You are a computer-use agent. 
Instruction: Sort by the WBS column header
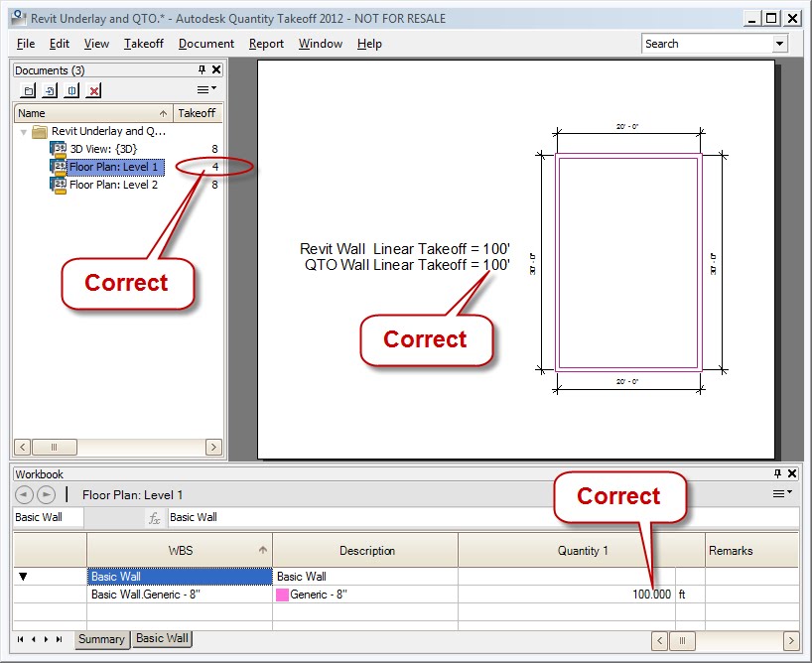pyautogui.click(x=180, y=551)
